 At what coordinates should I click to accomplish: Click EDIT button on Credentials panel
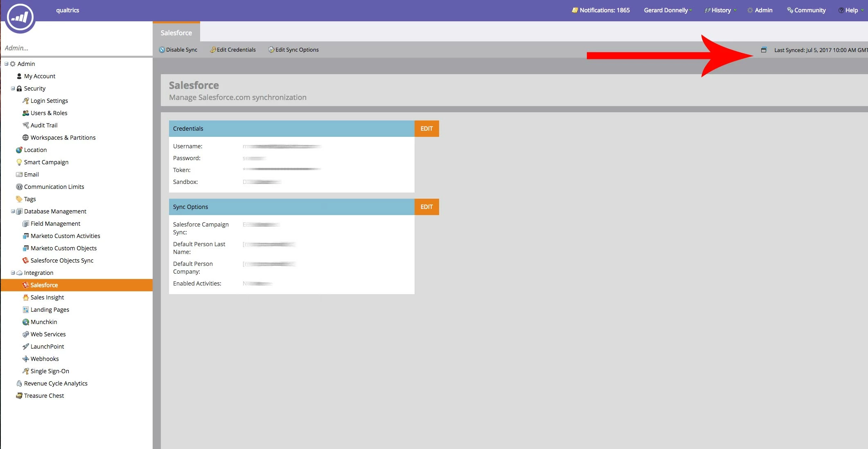point(426,129)
